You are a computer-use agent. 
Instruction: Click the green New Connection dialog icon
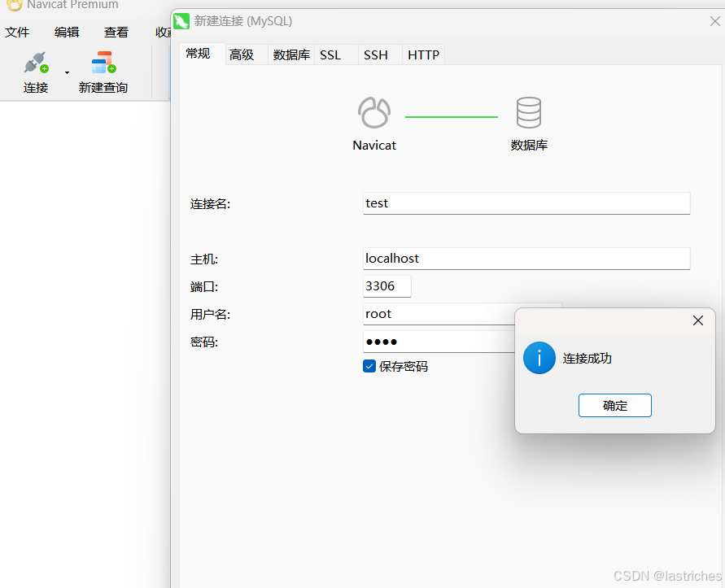coord(181,21)
